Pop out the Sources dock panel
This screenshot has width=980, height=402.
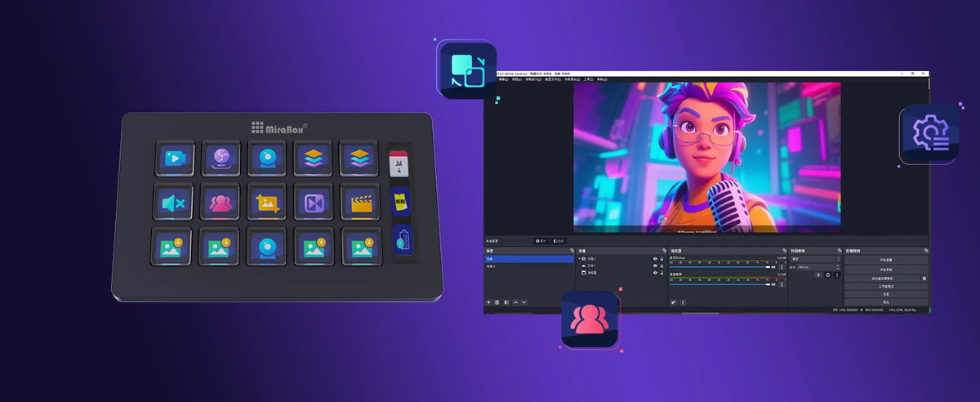(x=664, y=251)
